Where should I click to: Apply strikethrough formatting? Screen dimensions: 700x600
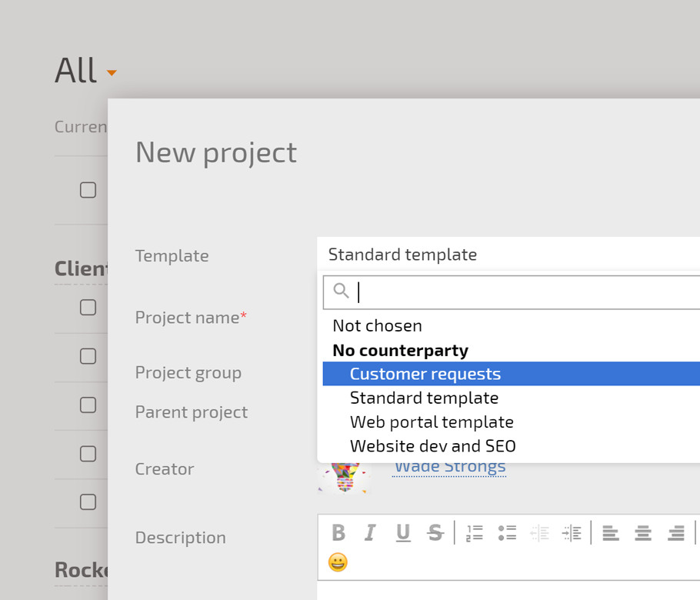coord(435,532)
